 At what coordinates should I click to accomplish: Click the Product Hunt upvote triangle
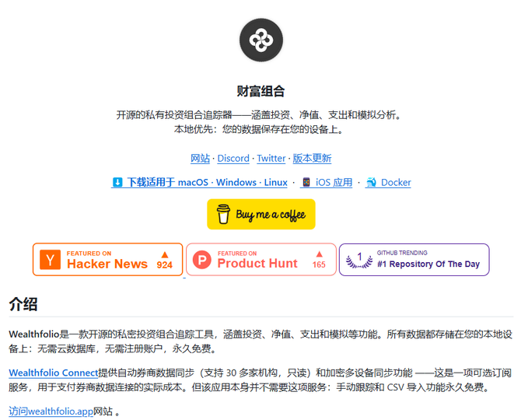click(x=319, y=254)
